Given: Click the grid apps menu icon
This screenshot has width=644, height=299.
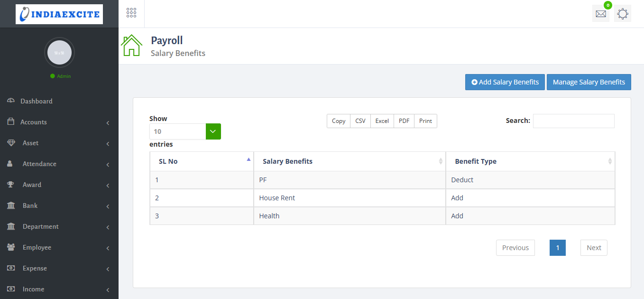Looking at the screenshot, I should [x=131, y=13].
